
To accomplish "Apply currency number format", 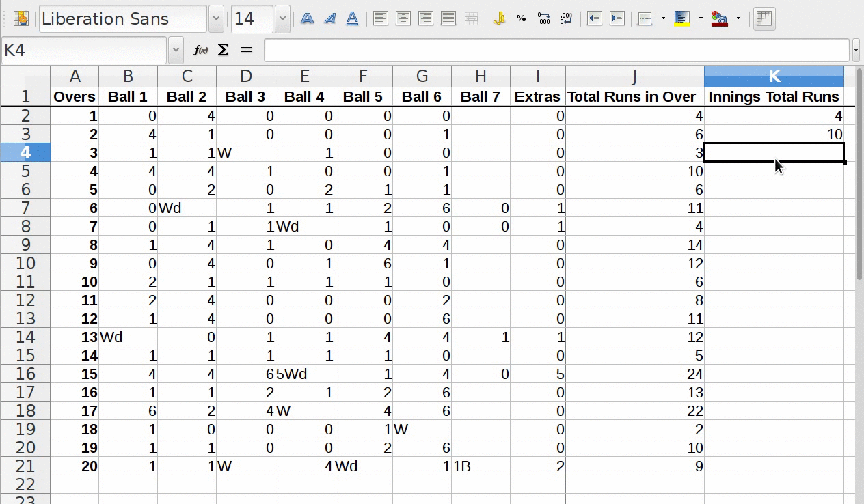I will tap(499, 19).
